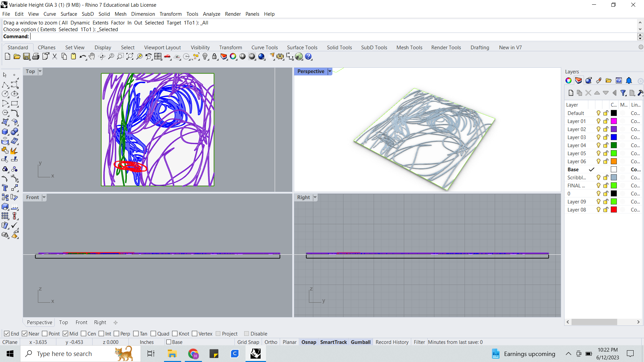
Task: Click the Undo toolbar icon
Action: coord(83,56)
